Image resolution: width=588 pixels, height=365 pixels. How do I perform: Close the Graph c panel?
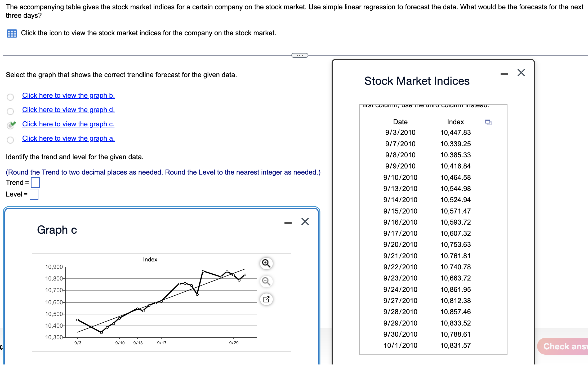click(305, 222)
